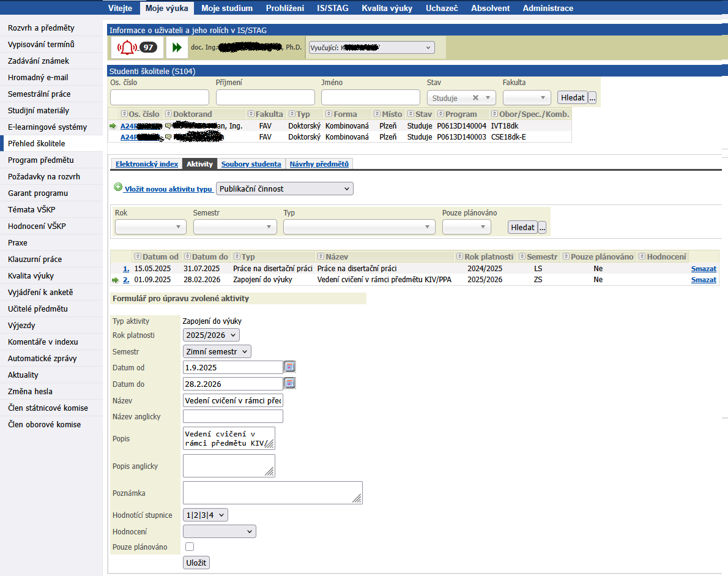Clear the Studuje filter with the X
728x576 pixels.
tap(475, 97)
